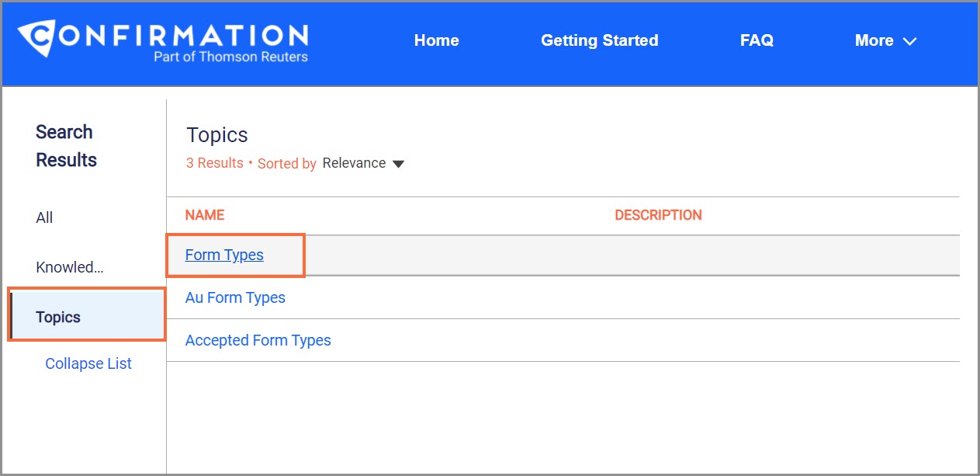Open the Accepted Form Types topic
Viewport: 980px width, 476px height.
(258, 340)
